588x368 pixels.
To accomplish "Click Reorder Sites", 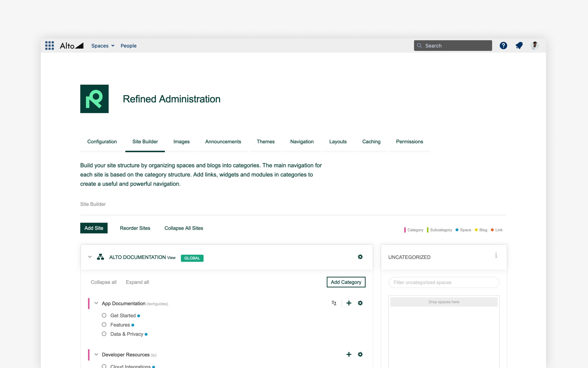I will pyautogui.click(x=135, y=228).
